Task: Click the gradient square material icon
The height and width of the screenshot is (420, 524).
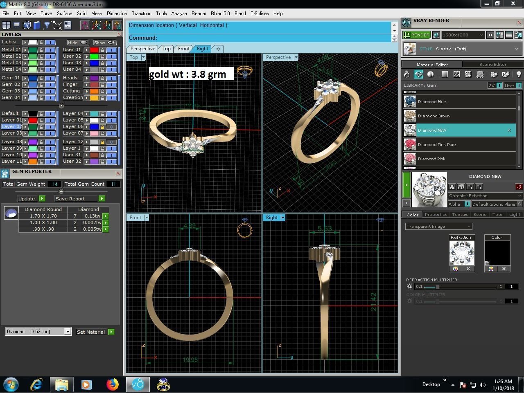Action: (445, 74)
